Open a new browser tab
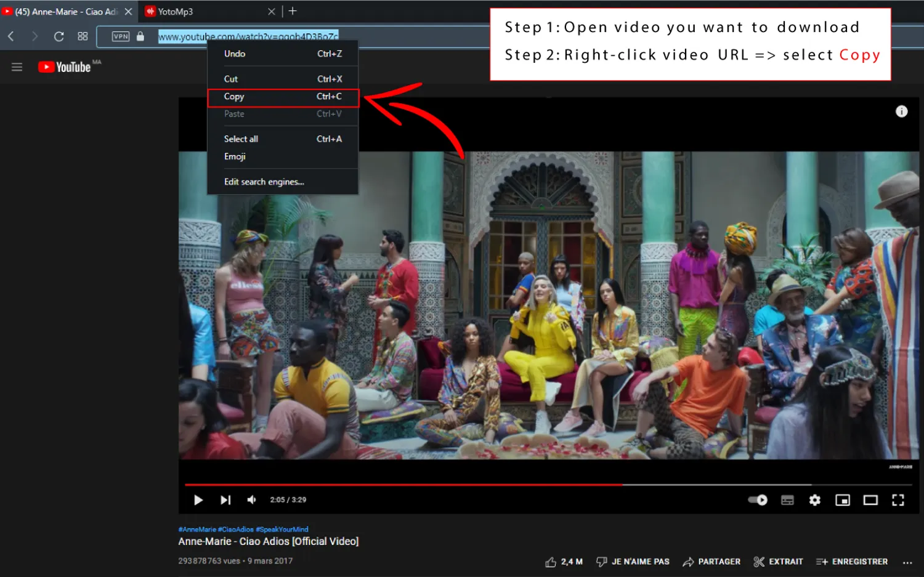924x577 pixels. coord(293,11)
